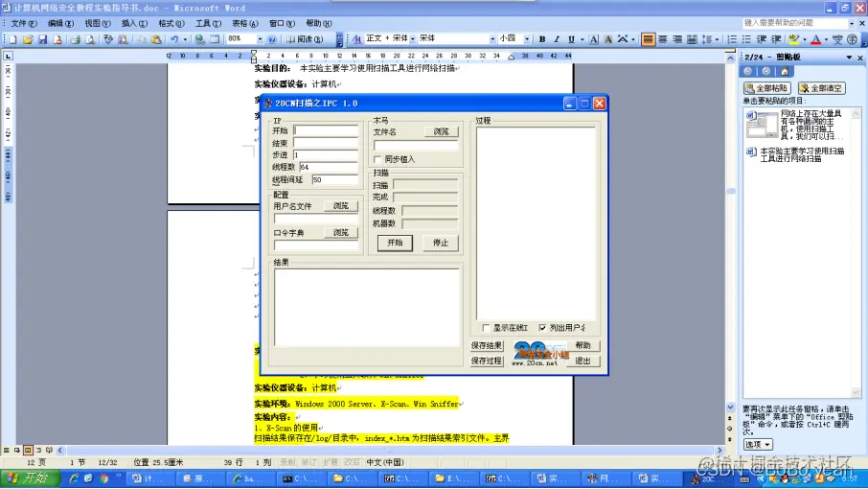Click the 保存结果 button
Viewport: 868px width, 489px height.
[487, 345]
